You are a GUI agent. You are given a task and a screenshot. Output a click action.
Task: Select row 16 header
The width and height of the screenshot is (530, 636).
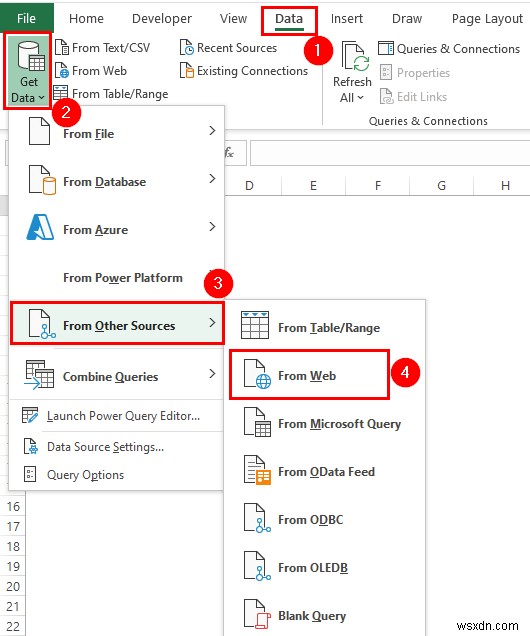click(x=13, y=506)
